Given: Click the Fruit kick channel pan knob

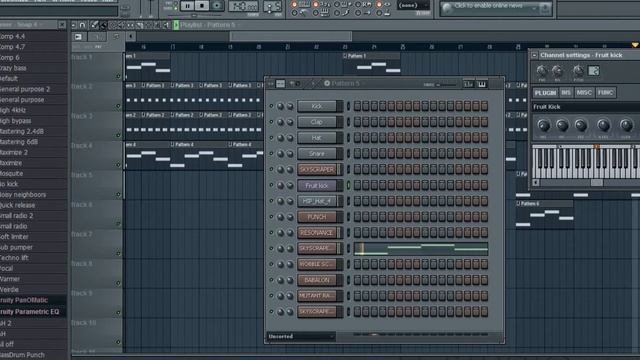Looking at the screenshot, I should tap(280, 185).
